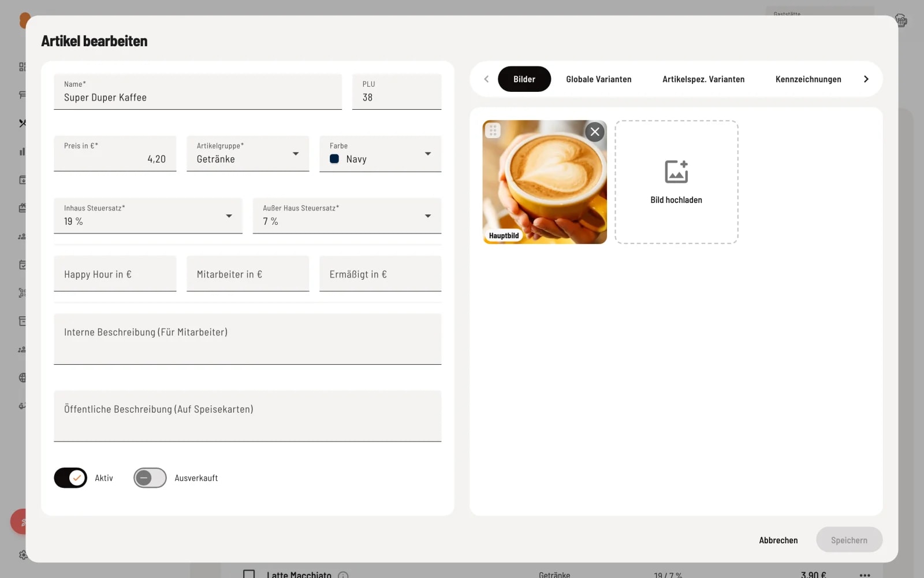The width and height of the screenshot is (924, 578).
Task: Open the Farbe color dropdown
Action: coord(380,154)
